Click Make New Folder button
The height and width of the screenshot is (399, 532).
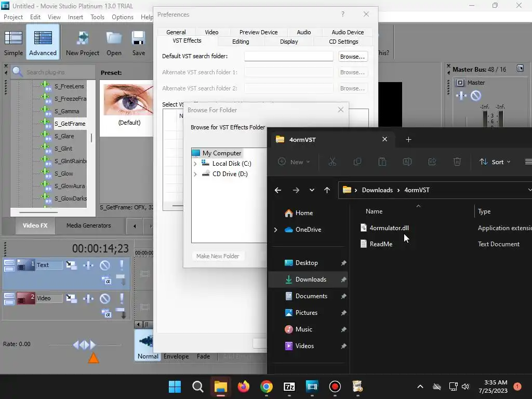[x=218, y=256]
